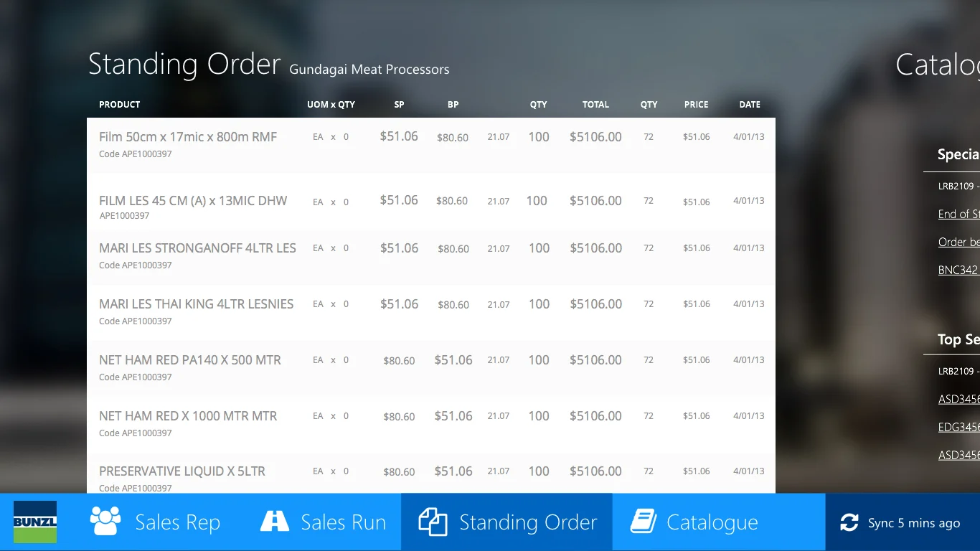Open the BNC342 link
Screen dimensions: 980x551
(958, 270)
